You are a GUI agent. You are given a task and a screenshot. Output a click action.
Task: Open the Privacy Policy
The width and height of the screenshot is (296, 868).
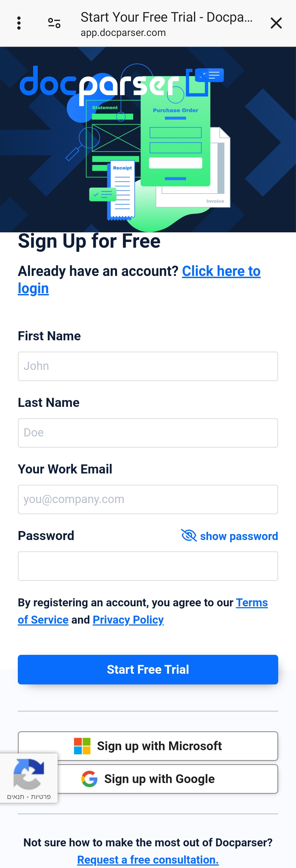click(128, 620)
